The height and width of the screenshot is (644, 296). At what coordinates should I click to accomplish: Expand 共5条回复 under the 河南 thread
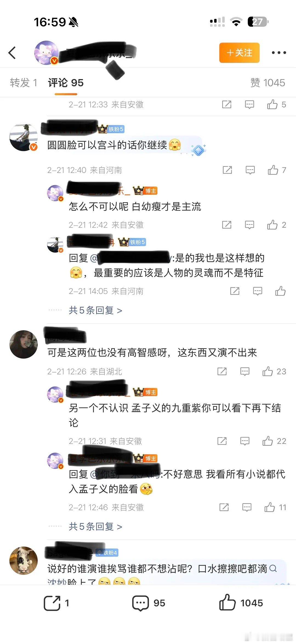click(x=96, y=310)
